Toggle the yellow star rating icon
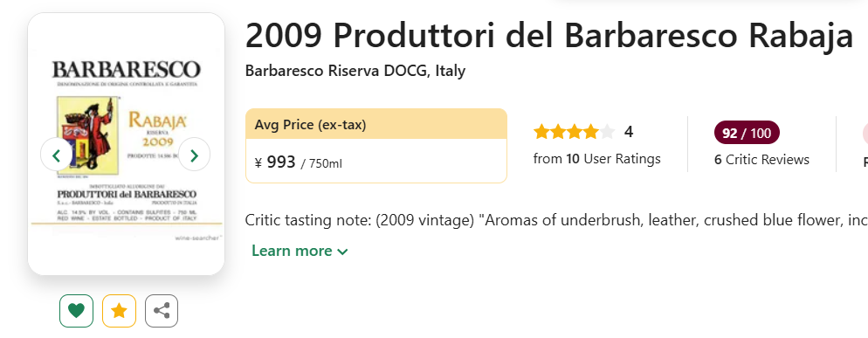868x338 pixels. pyautogui.click(x=119, y=311)
